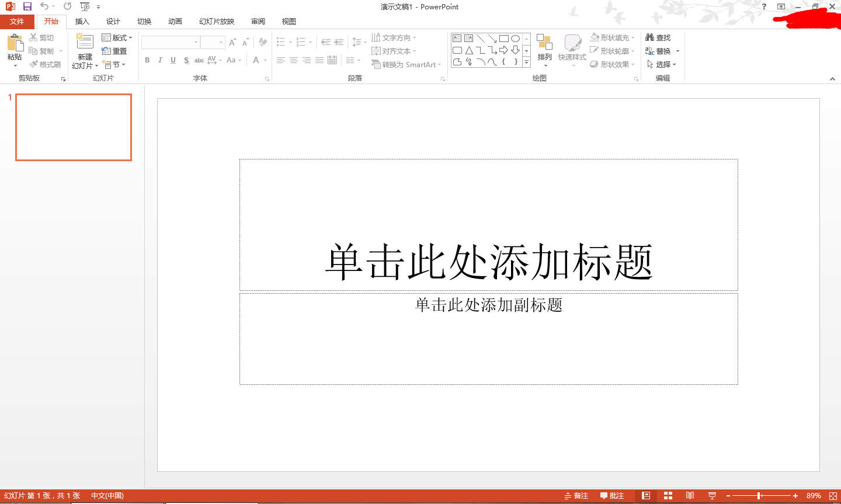
Task: Expand the shapes gallery more arrow
Action: click(526, 62)
